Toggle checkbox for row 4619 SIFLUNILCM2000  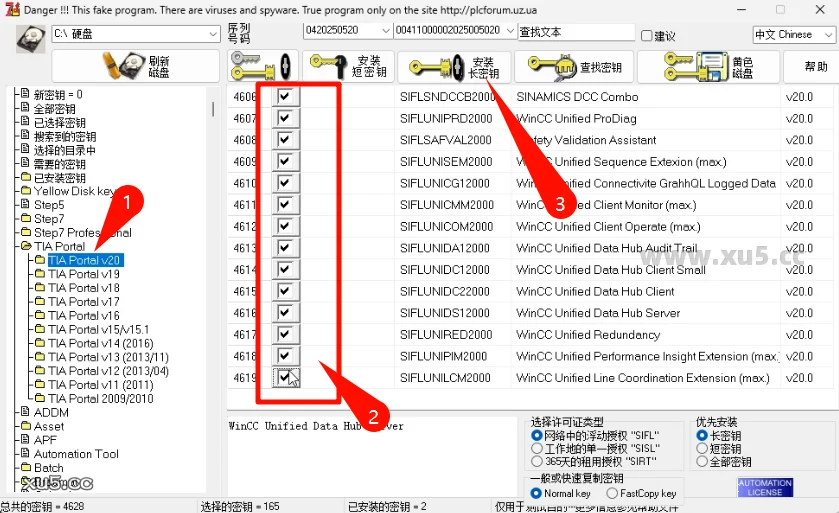[x=285, y=378]
